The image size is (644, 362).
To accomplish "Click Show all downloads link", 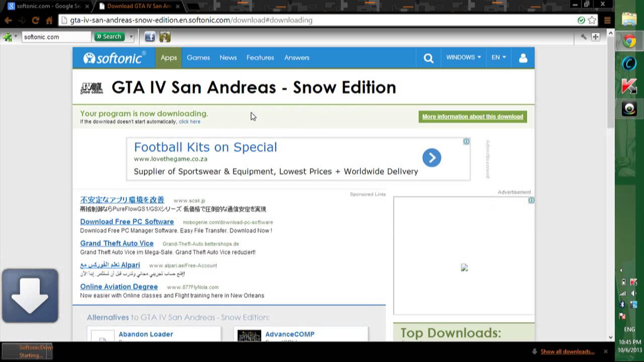I will coord(567,352).
